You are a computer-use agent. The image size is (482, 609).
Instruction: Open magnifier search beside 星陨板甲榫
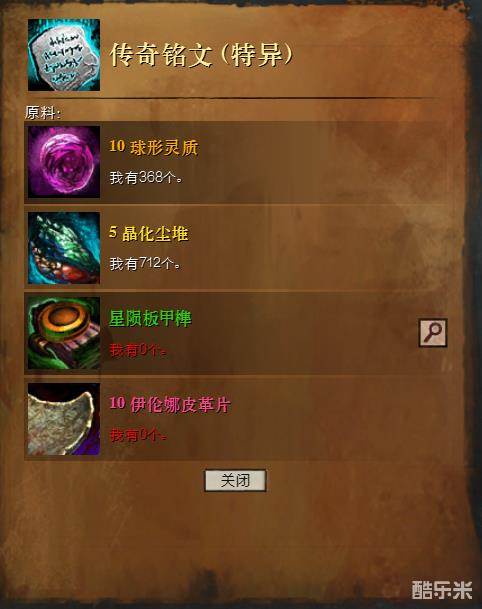433,332
